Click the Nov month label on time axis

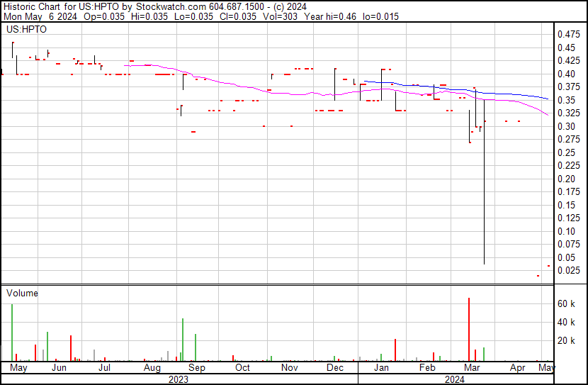[x=290, y=368]
